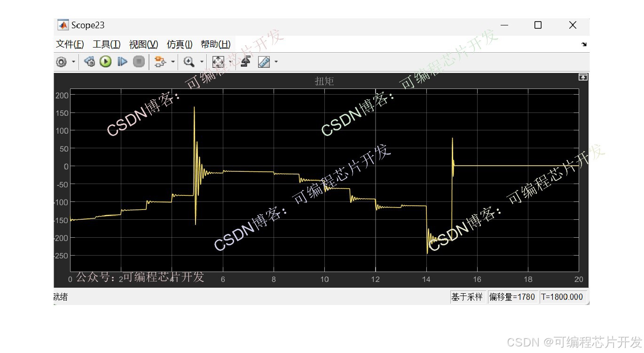
Task: Close the Scope23 window
Action: [x=573, y=25]
